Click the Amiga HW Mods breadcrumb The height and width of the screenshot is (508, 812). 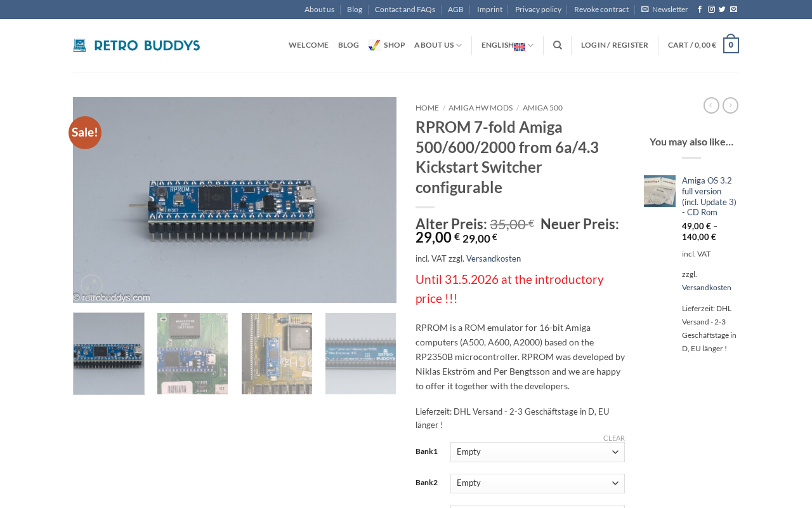point(480,108)
